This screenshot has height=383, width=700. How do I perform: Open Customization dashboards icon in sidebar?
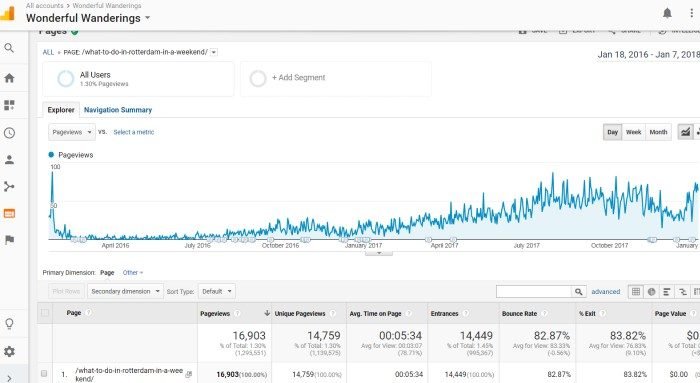coord(9,105)
